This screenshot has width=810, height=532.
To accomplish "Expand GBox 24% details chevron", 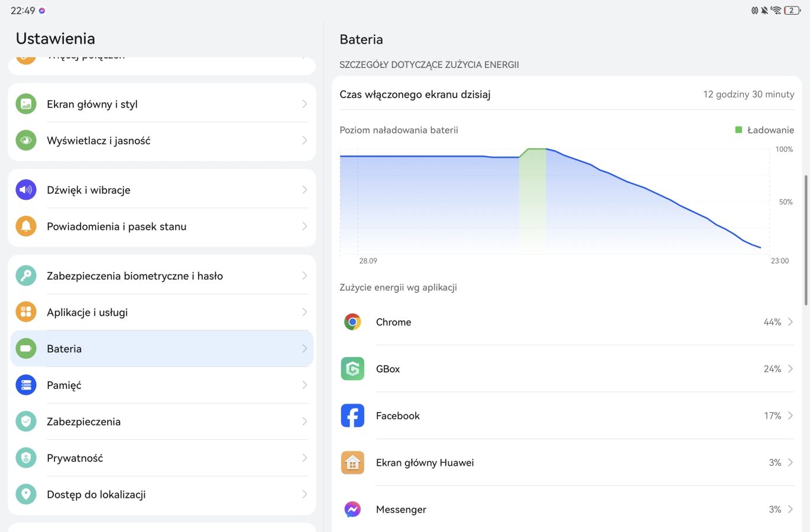I will 790,369.
